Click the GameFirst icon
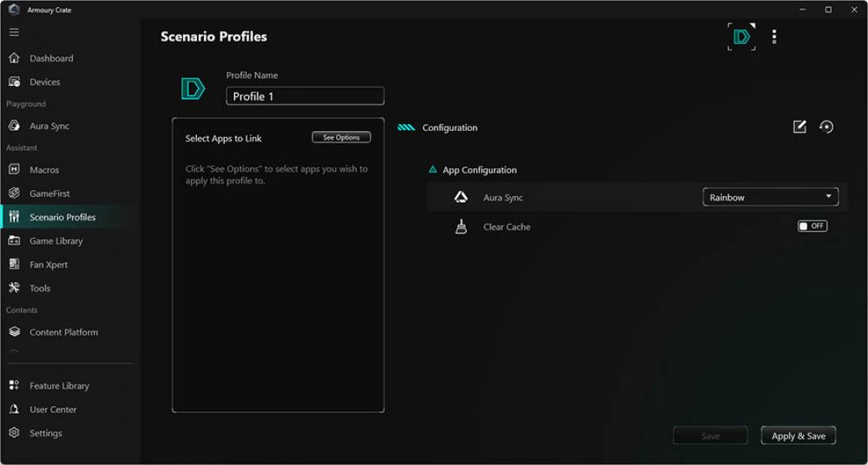 click(x=15, y=193)
